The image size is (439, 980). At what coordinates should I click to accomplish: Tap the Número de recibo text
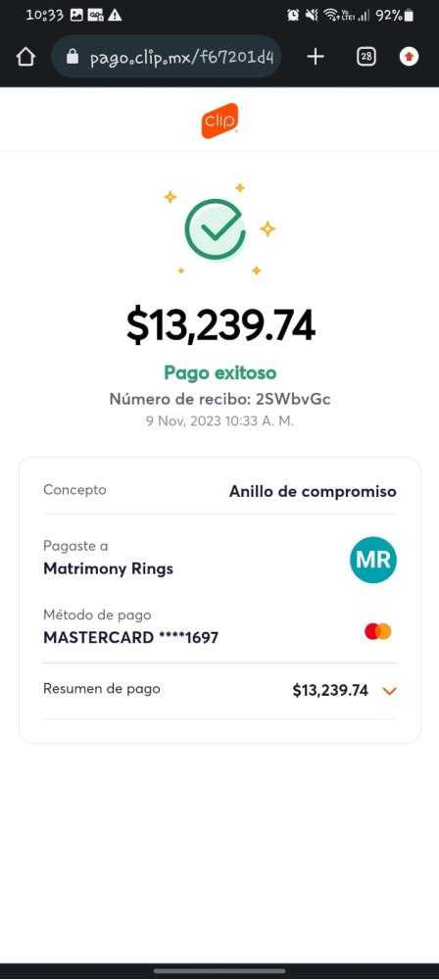[219, 399]
